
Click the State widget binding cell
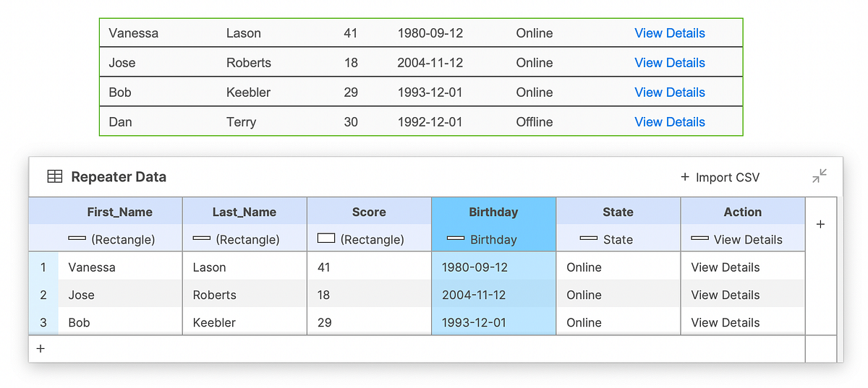pyautogui.click(x=618, y=239)
